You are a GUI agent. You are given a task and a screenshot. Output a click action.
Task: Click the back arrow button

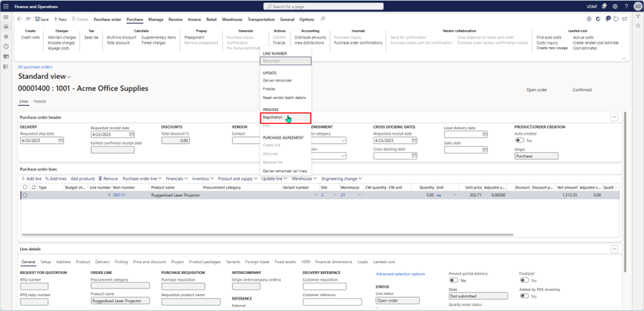[19, 19]
